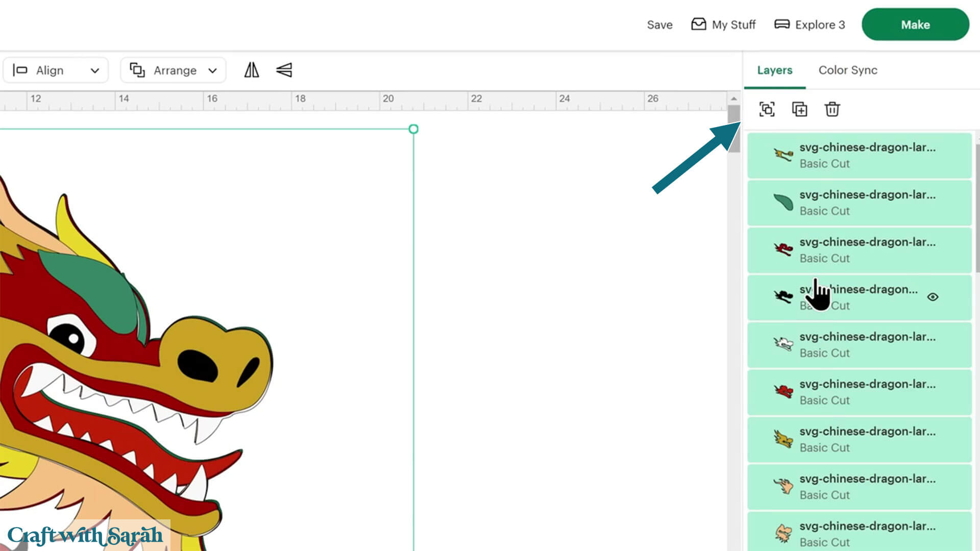Toggle eye visibility on the black dragon layer

click(x=933, y=297)
